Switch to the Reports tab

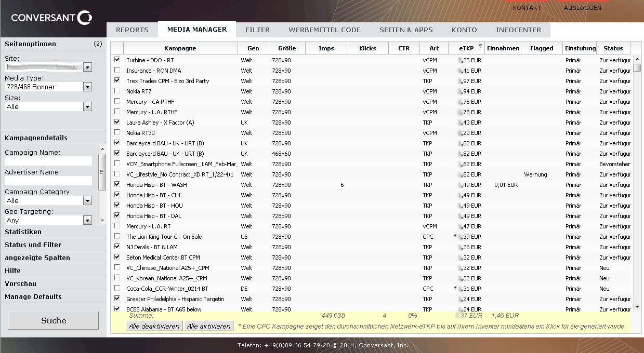(x=132, y=30)
